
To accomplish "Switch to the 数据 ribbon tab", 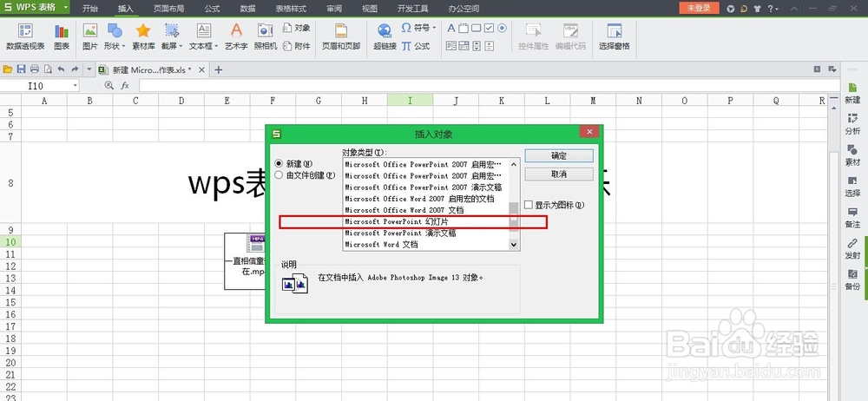I will pos(248,9).
